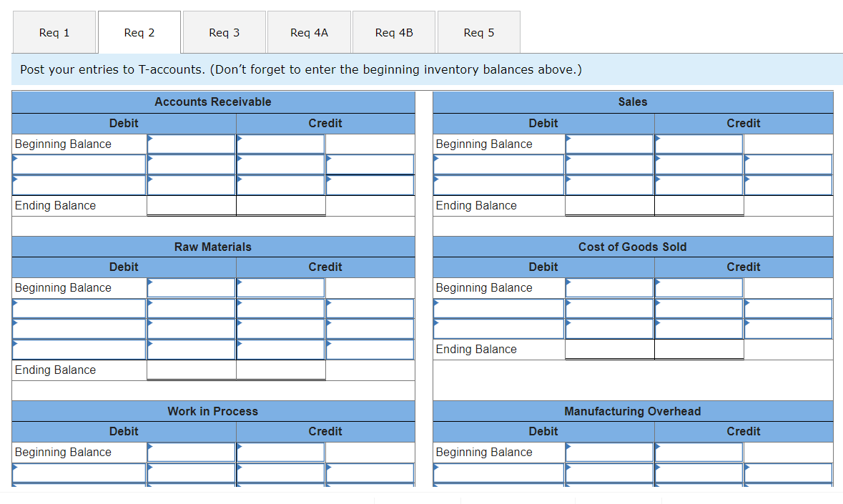Viewport: 843px width, 504px height.
Task: Open first credit label dropdown under Accounts Receivable
Action: click(x=370, y=164)
